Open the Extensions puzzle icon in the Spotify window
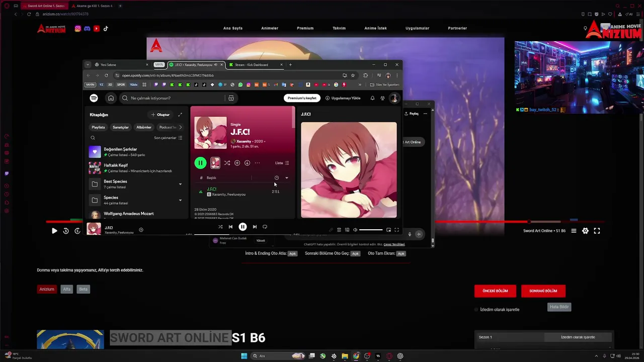 point(365,75)
